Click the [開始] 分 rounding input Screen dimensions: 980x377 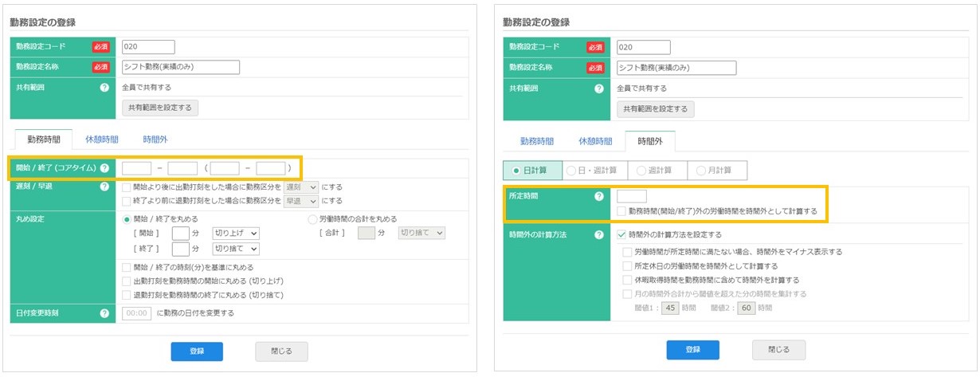(181, 234)
